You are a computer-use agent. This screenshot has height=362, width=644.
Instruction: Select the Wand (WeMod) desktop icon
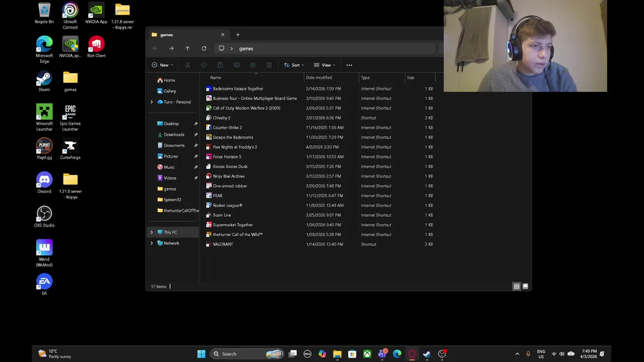click(44, 253)
